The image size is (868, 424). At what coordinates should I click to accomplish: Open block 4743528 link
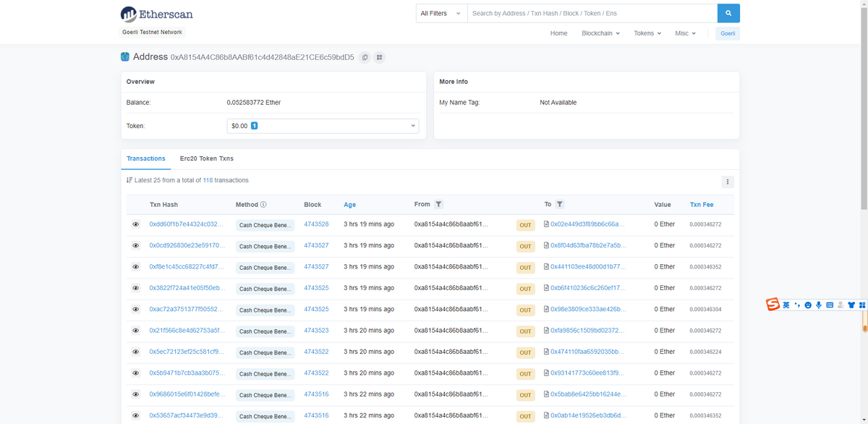pos(316,224)
